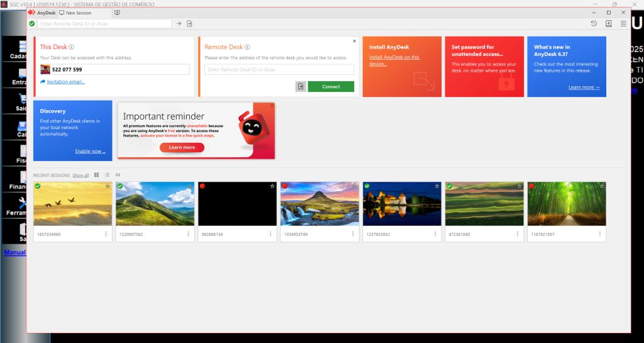Click the info icon next to This Desk
The width and height of the screenshot is (644, 343).
point(72,47)
